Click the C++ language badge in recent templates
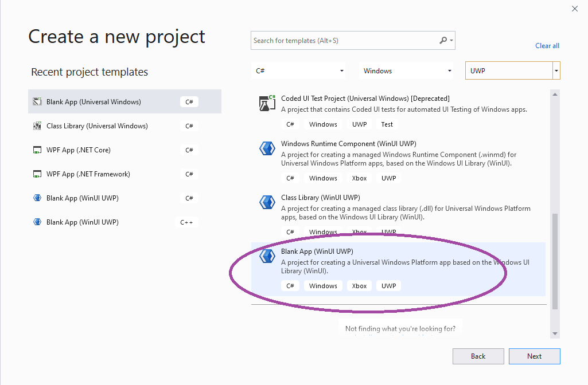Image resolution: width=588 pixels, height=385 pixels. [186, 222]
